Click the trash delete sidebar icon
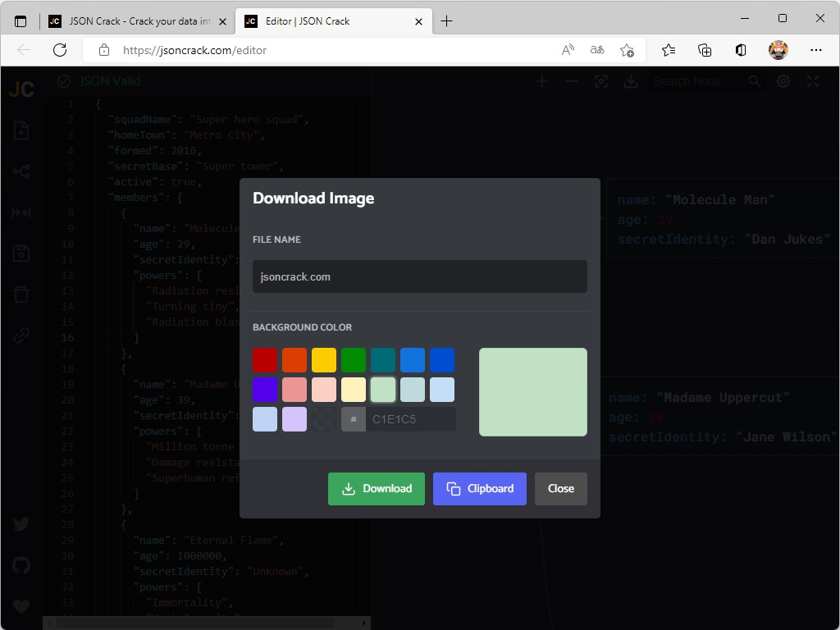The image size is (840, 630). (x=21, y=294)
